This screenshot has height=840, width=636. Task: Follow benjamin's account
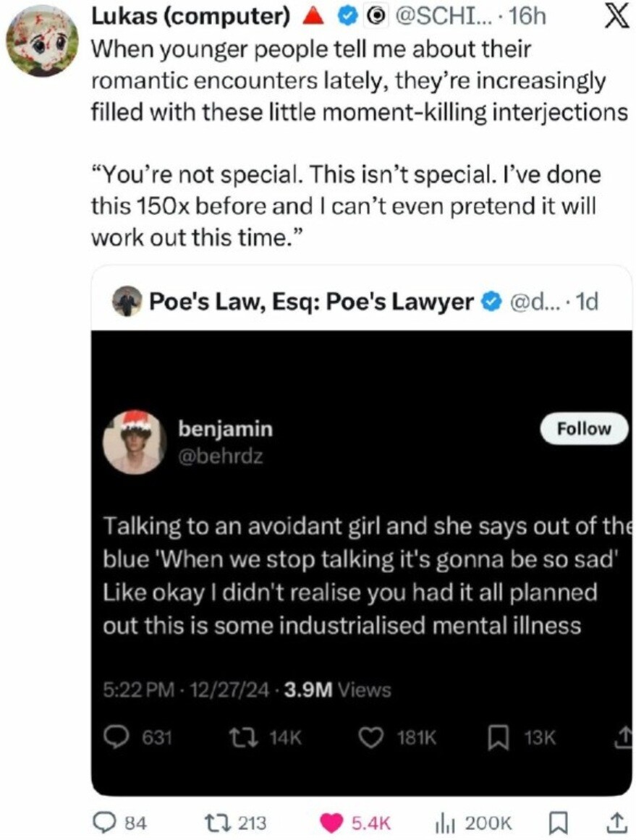pyautogui.click(x=584, y=429)
